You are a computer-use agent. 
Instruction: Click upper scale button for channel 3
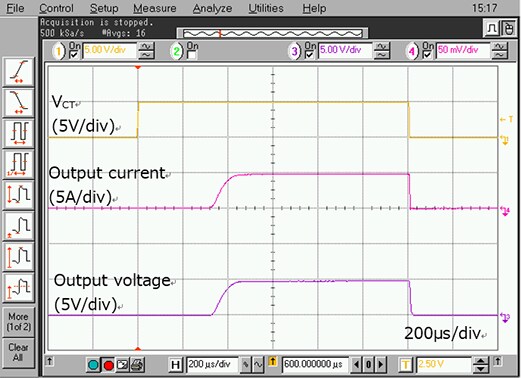[382, 47]
